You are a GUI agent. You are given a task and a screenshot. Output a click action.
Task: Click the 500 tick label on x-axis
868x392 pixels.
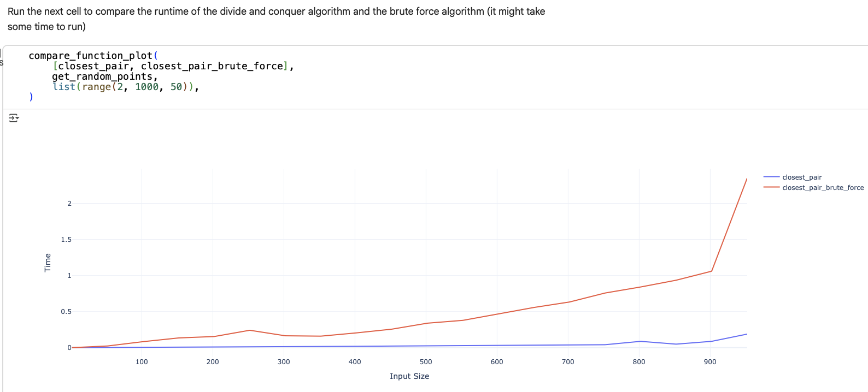(x=426, y=361)
